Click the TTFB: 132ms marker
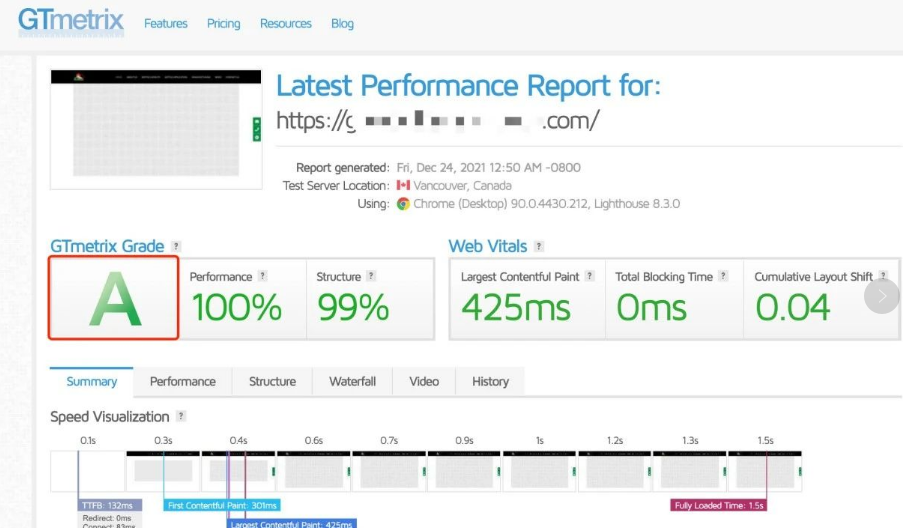The width and height of the screenshot is (903, 528). pyautogui.click(x=109, y=506)
